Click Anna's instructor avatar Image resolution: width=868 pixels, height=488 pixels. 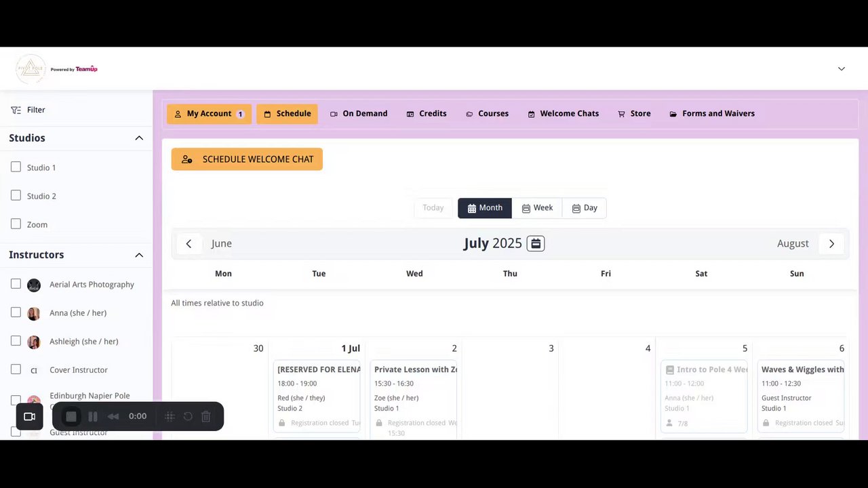coord(34,313)
